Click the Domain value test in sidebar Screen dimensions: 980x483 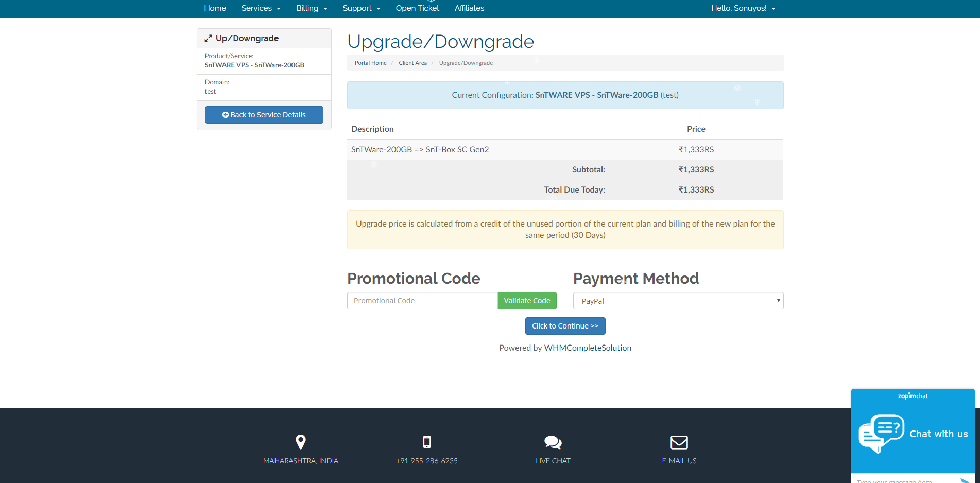click(210, 92)
